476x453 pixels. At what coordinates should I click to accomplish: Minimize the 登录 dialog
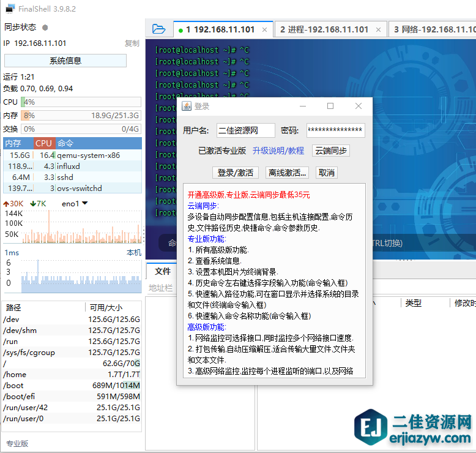303,106
